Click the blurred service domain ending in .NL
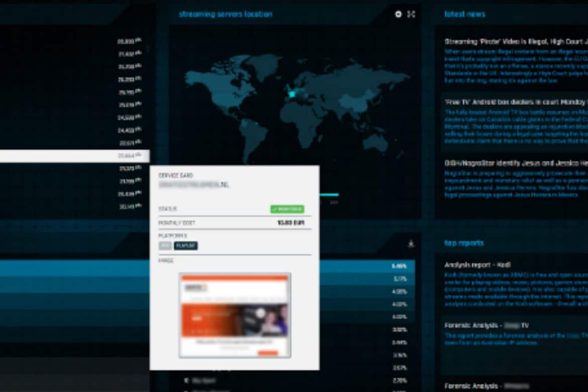588x392 pixels. 194,185
